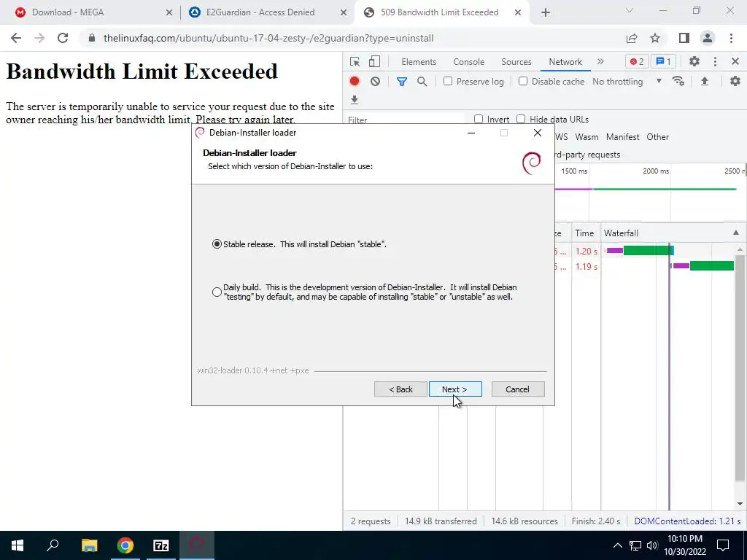
Task: Stop recording network log with red record button
Action: [355, 82]
